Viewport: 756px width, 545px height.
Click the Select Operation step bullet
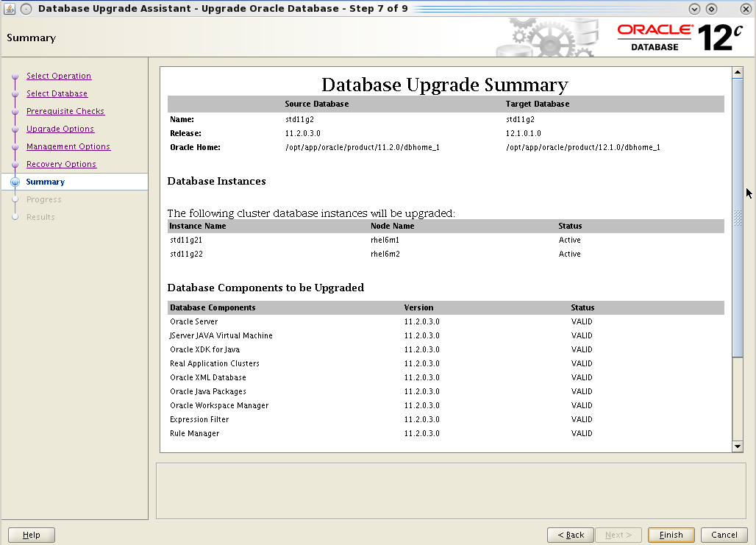pyautogui.click(x=15, y=76)
